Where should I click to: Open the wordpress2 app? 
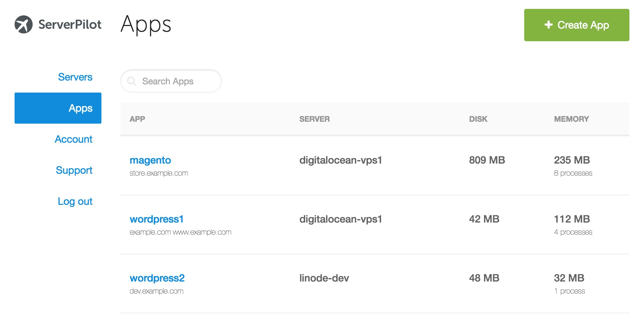click(157, 278)
